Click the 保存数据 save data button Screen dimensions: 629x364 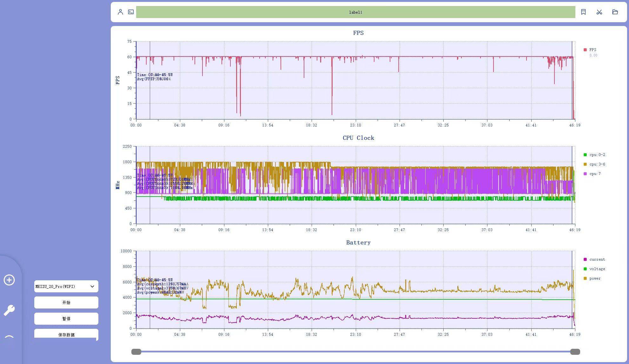point(66,335)
